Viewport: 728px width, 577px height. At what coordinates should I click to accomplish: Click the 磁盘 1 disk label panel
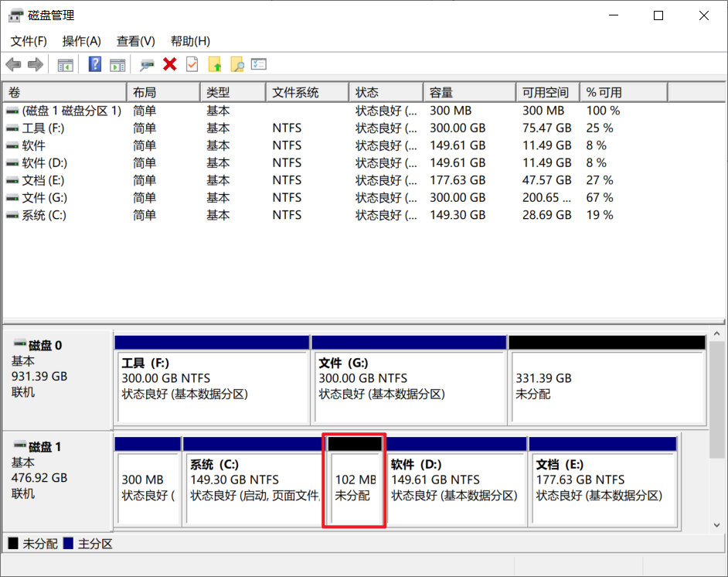[58, 470]
